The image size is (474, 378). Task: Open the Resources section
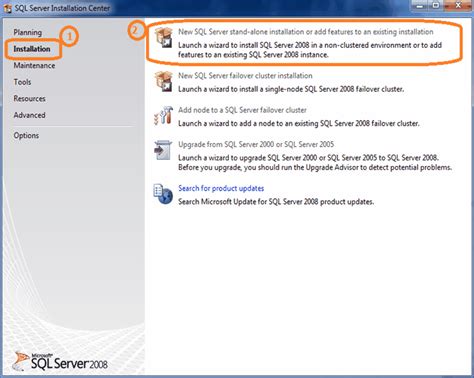pyautogui.click(x=30, y=99)
